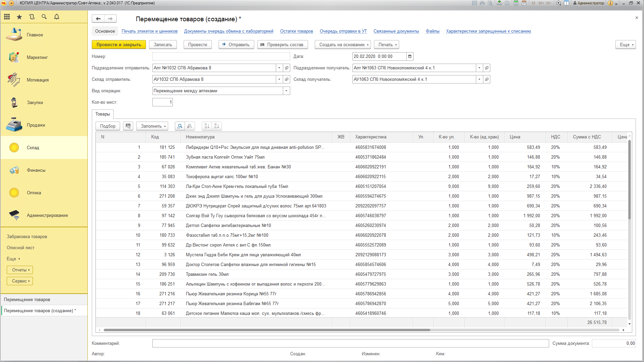Click the find (magnifier) icon in table toolbar
Screen dimensions: 644x362
point(180,126)
